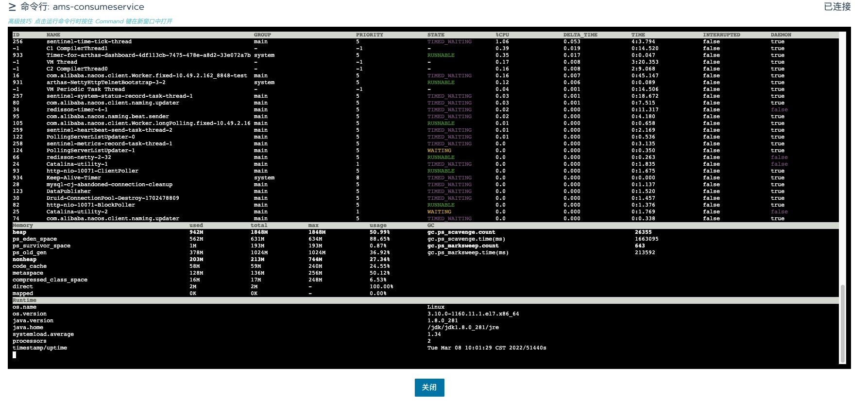868x402 pixels.
Task: Click the PRIORITY column header
Action: coord(370,35)
